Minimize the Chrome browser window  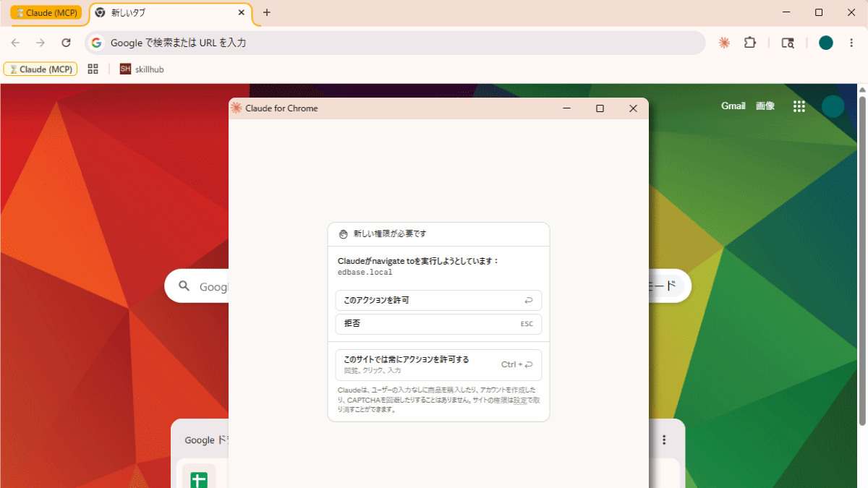(x=786, y=12)
